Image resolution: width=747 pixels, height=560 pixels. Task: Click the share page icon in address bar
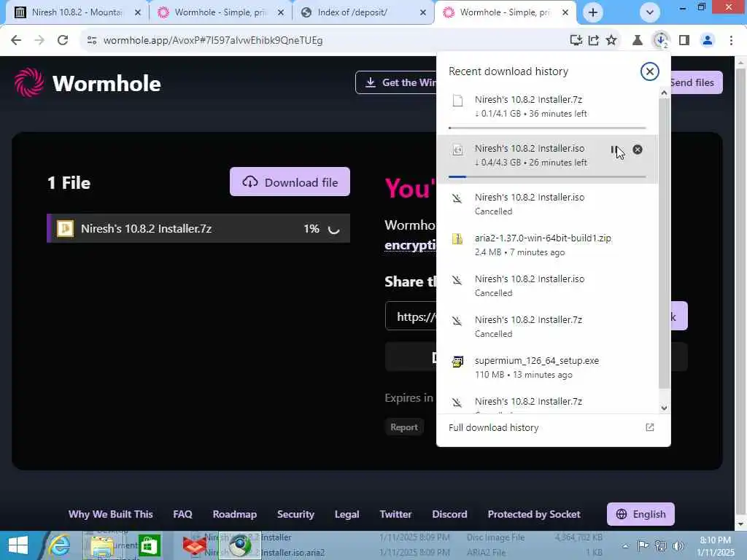594,41
